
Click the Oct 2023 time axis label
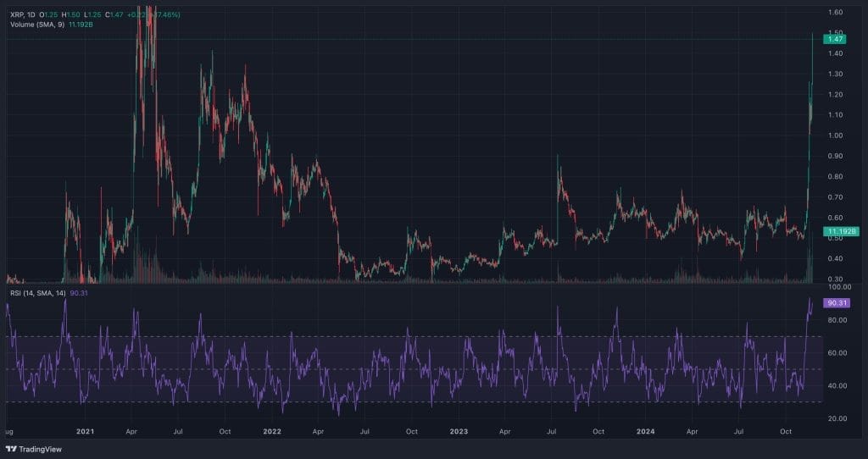[x=598, y=431]
